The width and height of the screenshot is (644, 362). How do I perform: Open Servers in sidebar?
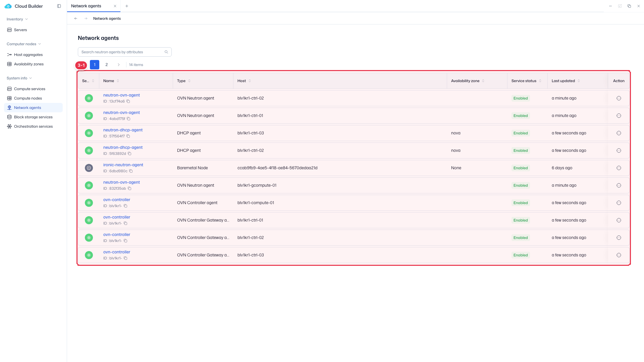(33, 30)
